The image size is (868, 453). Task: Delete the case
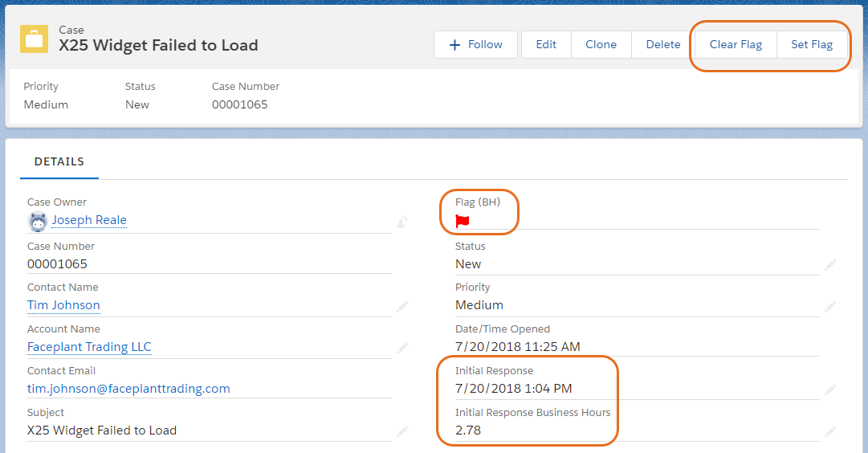[x=663, y=44]
